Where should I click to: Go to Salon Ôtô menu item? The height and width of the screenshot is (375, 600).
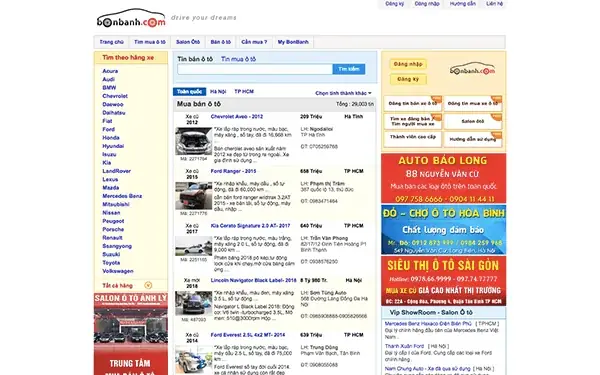click(x=188, y=42)
